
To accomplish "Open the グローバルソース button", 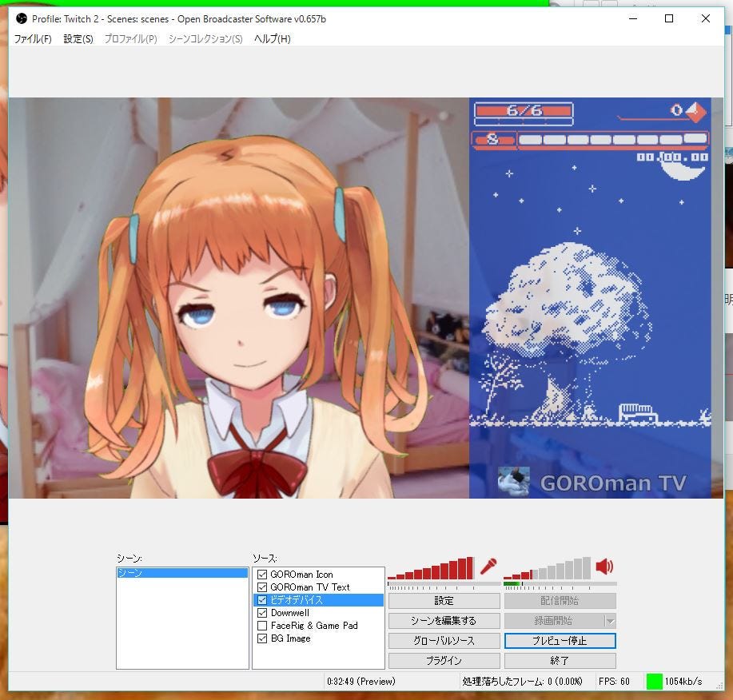I will [444, 641].
